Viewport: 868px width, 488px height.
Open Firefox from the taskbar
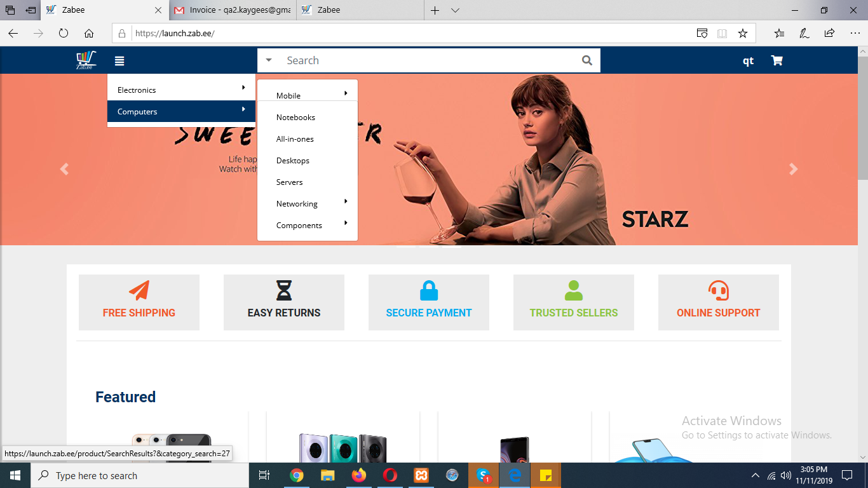click(359, 475)
